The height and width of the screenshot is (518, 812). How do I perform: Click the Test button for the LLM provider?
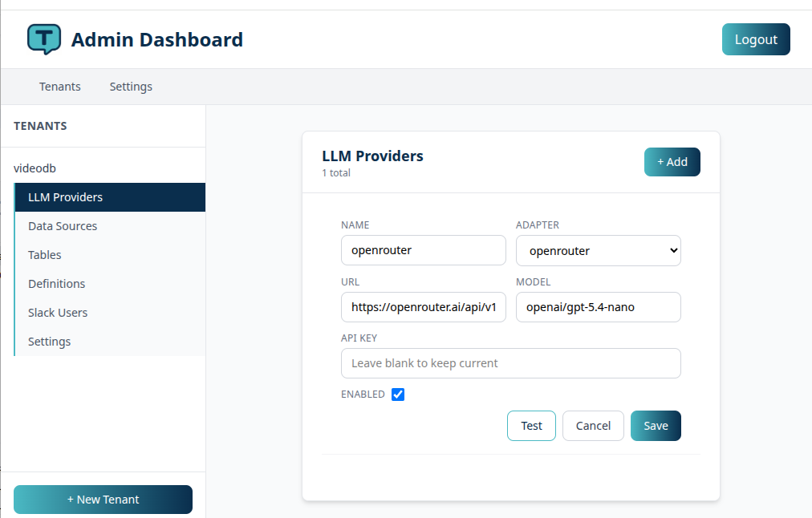pos(531,425)
